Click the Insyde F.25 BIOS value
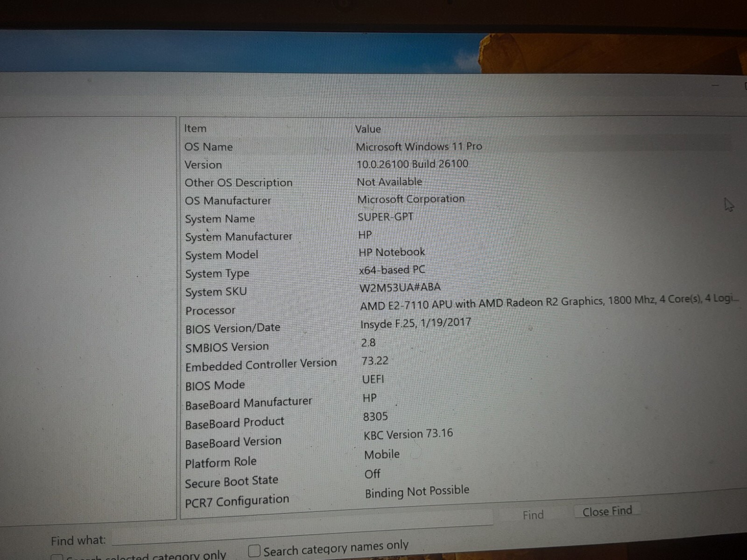Screen dimensions: 747x560 pos(416,323)
